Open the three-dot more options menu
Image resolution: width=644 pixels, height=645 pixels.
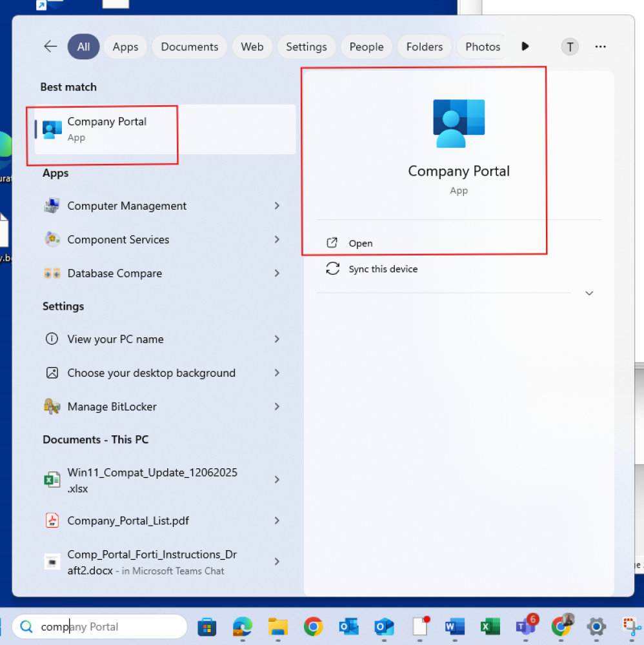coord(600,46)
